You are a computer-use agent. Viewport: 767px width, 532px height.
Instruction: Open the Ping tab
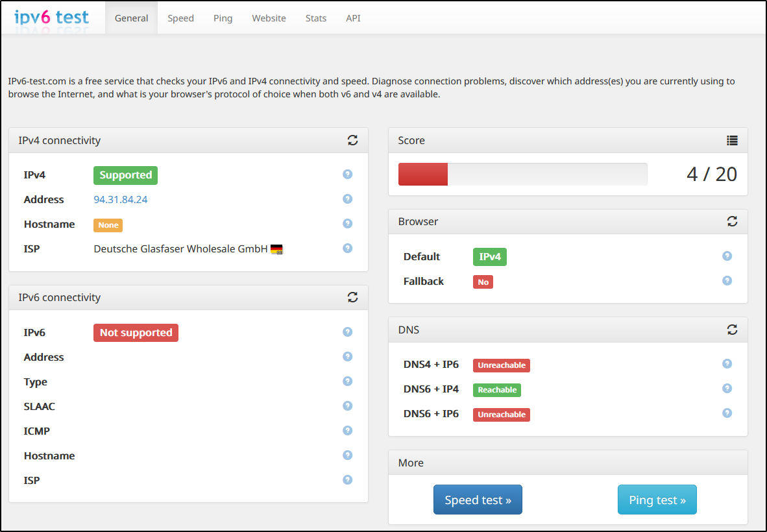[x=223, y=18]
